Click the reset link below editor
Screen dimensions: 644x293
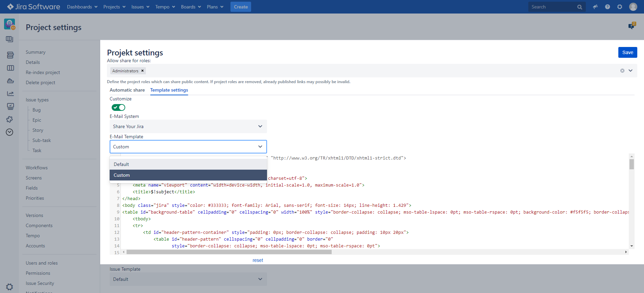point(258,260)
